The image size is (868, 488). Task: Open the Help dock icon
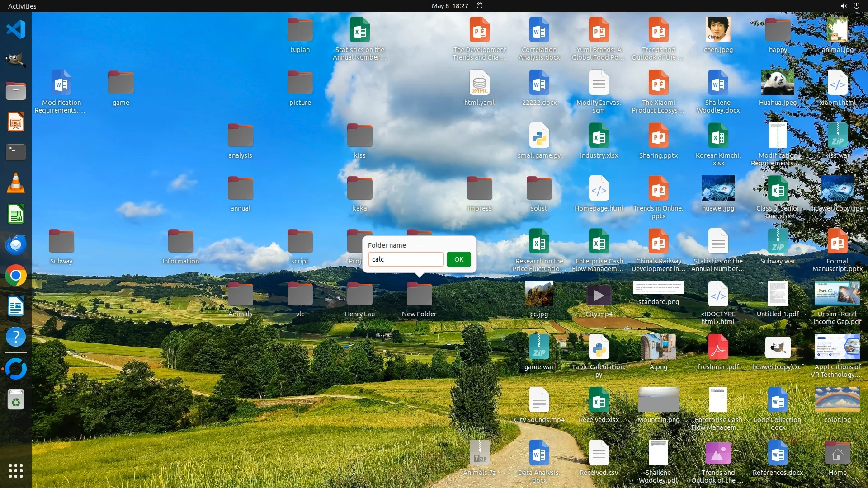coord(16,337)
